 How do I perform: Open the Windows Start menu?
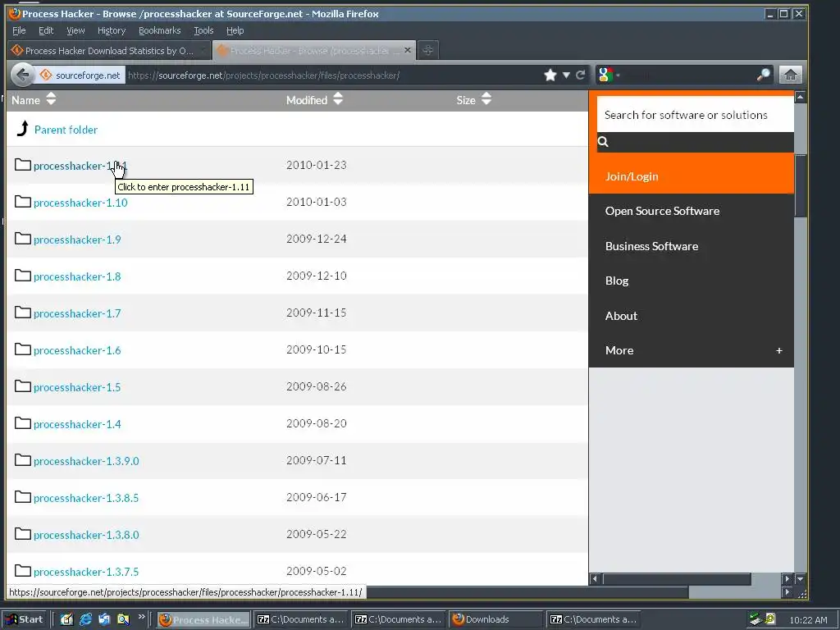point(25,619)
